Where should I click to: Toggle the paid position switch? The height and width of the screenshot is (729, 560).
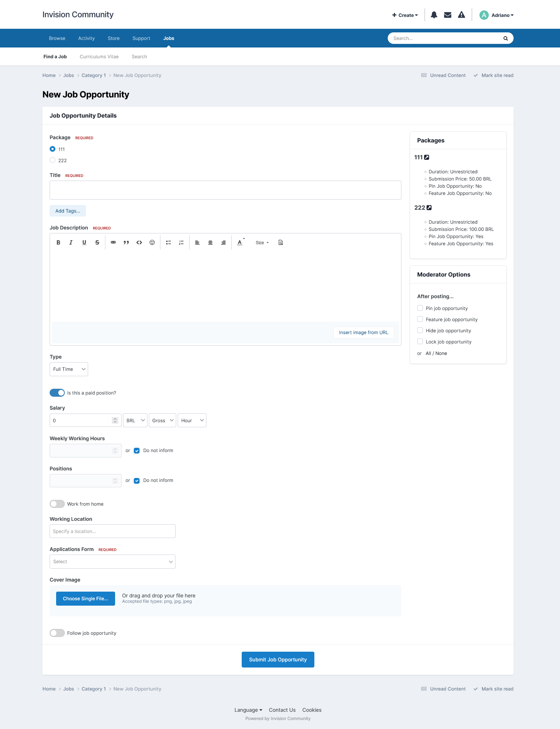click(57, 393)
